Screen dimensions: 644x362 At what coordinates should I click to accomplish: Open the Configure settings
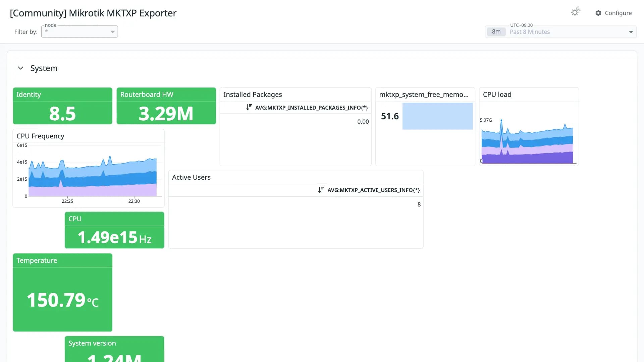click(x=613, y=13)
